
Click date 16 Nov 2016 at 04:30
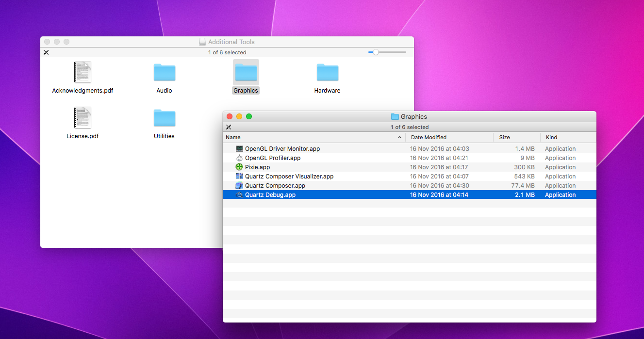pos(439,186)
